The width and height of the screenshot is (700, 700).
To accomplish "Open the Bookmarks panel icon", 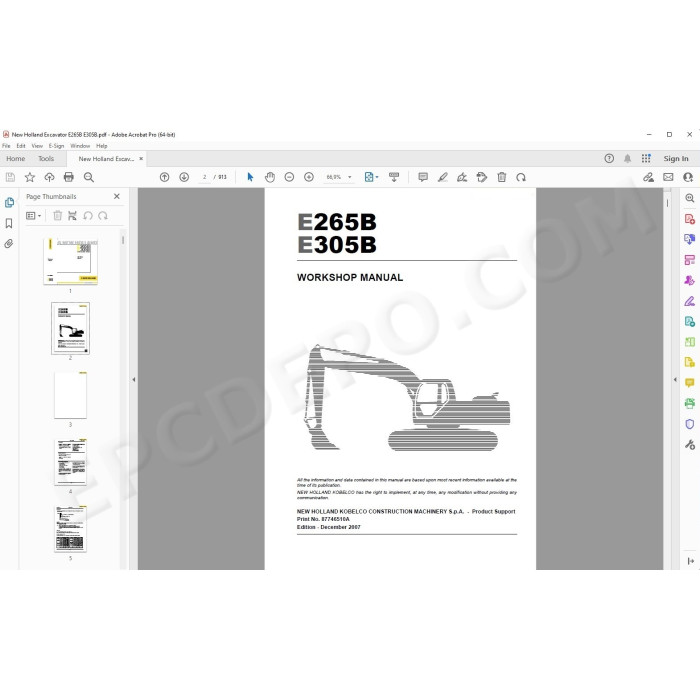I will point(9,223).
